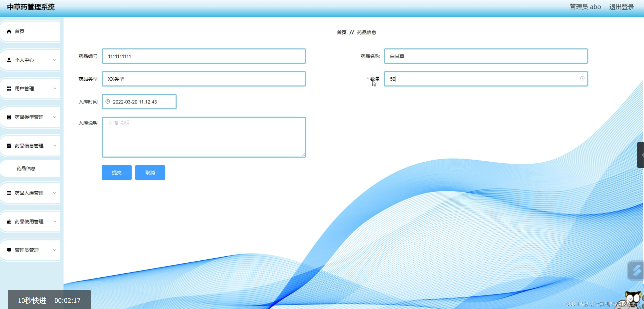
Task: Open the 药品信息 submenu item
Action: (26, 168)
